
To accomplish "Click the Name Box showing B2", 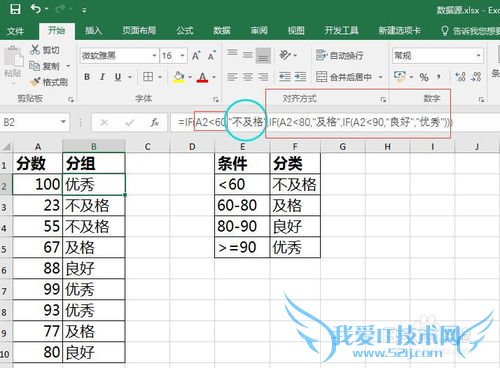I will (x=35, y=123).
